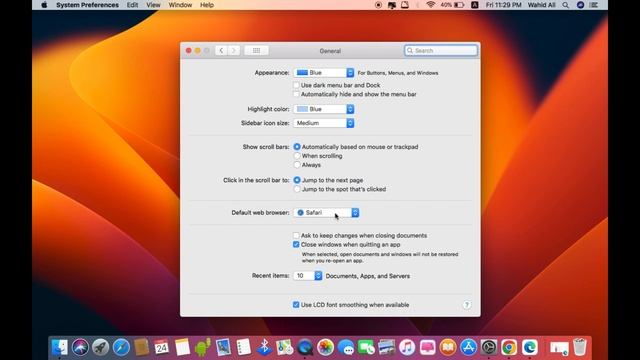The height and width of the screenshot is (360, 640).
Task: Open System Preferences gear in Dock
Action: (x=489, y=347)
